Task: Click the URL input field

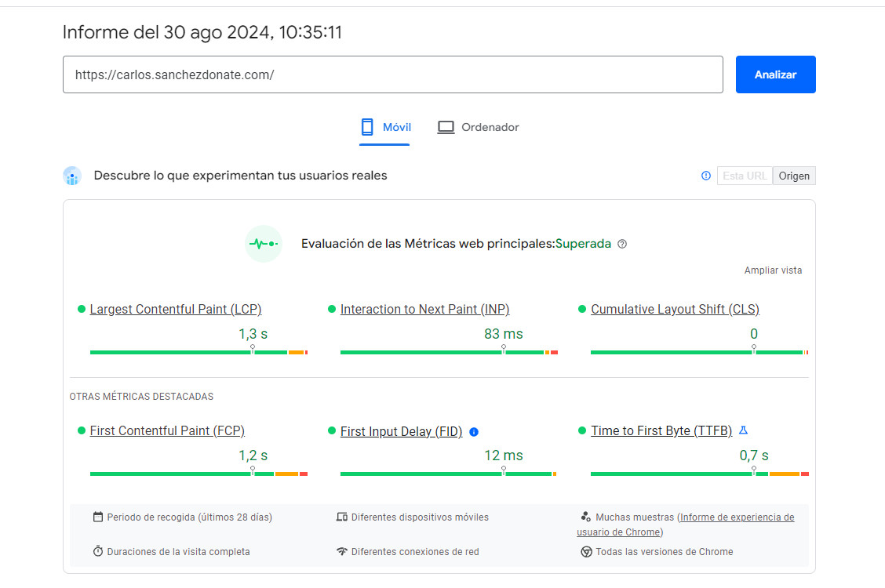Action: pyautogui.click(x=392, y=74)
